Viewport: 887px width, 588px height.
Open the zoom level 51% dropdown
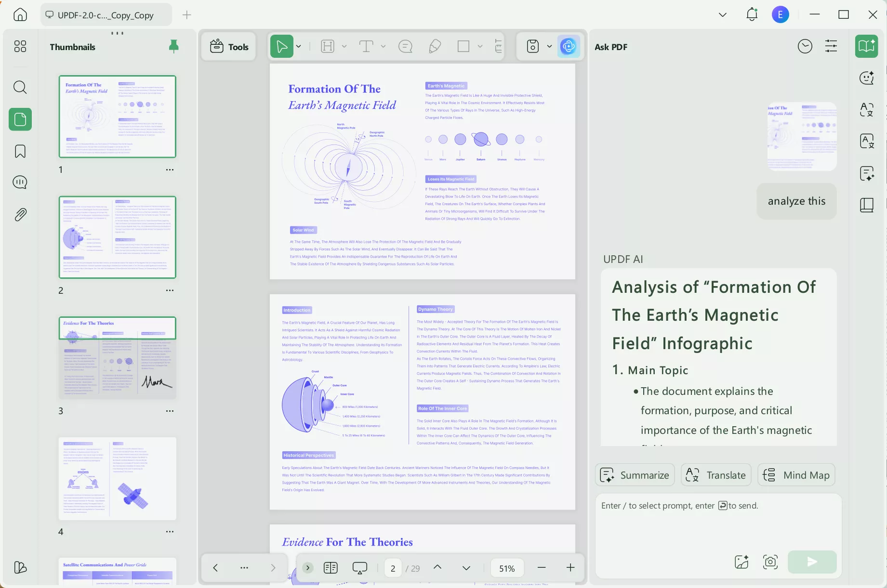tap(507, 568)
